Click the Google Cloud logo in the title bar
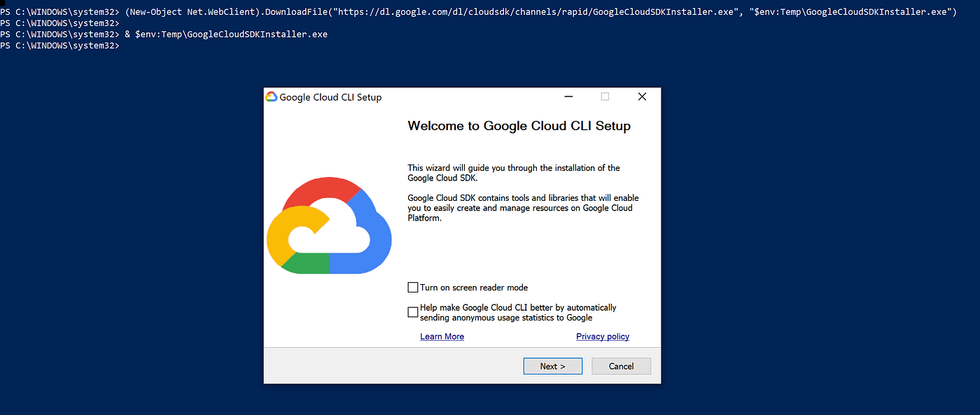 273,97
